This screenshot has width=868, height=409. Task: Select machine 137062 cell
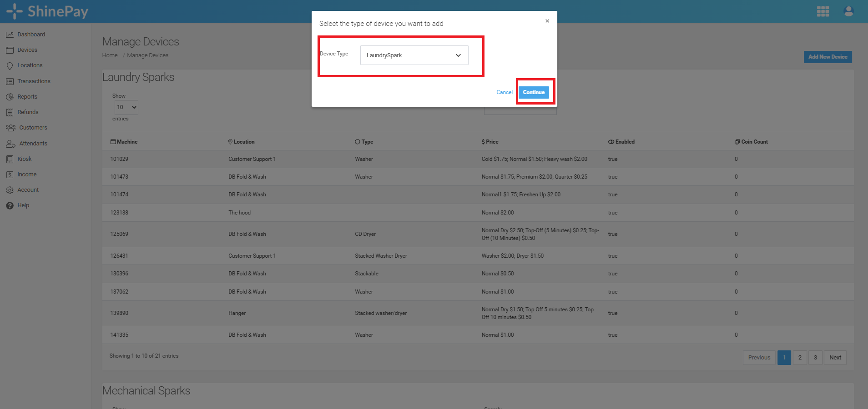click(x=119, y=292)
